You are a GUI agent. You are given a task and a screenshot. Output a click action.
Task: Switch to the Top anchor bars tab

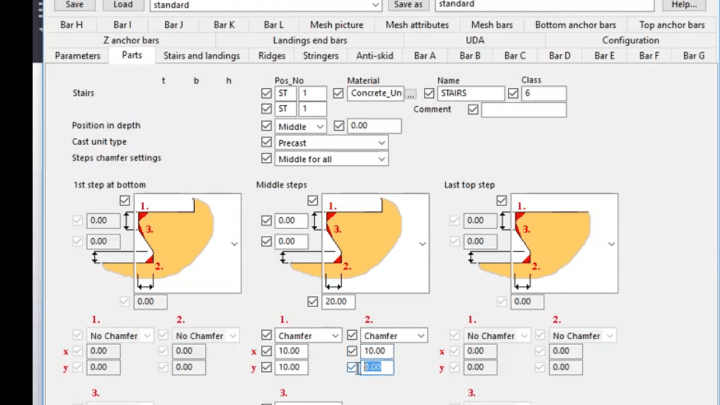pyautogui.click(x=672, y=25)
